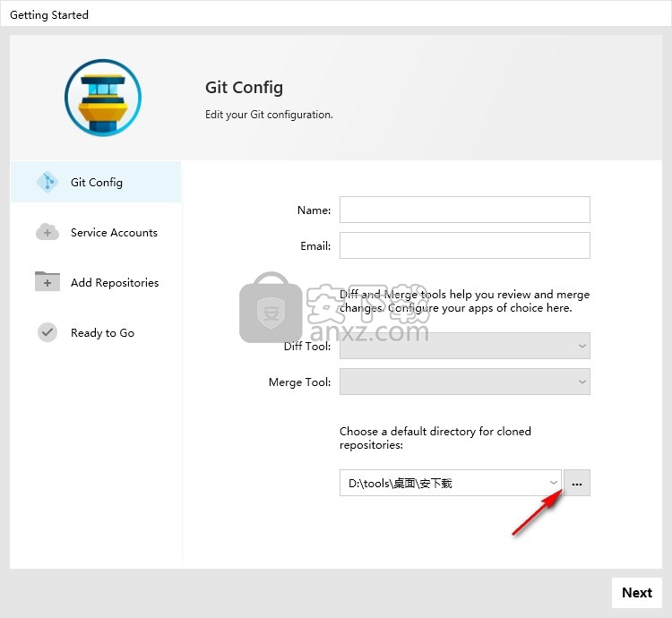Click the Name: label
The height and width of the screenshot is (618, 672).
(x=314, y=210)
